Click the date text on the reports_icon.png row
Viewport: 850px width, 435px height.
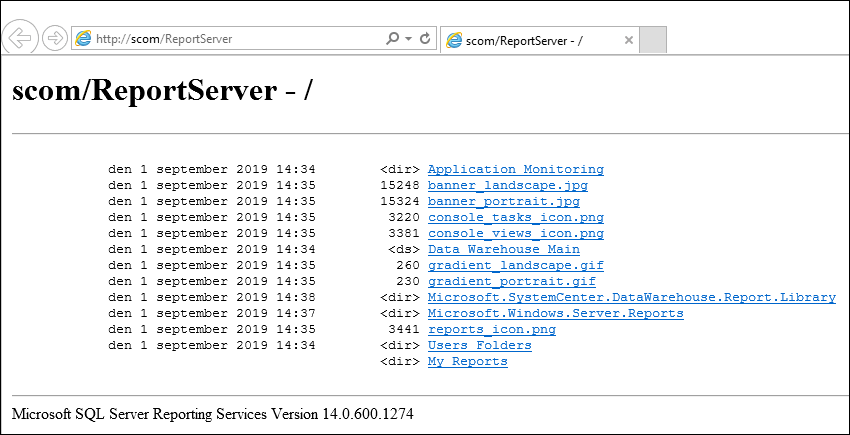pos(212,329)
